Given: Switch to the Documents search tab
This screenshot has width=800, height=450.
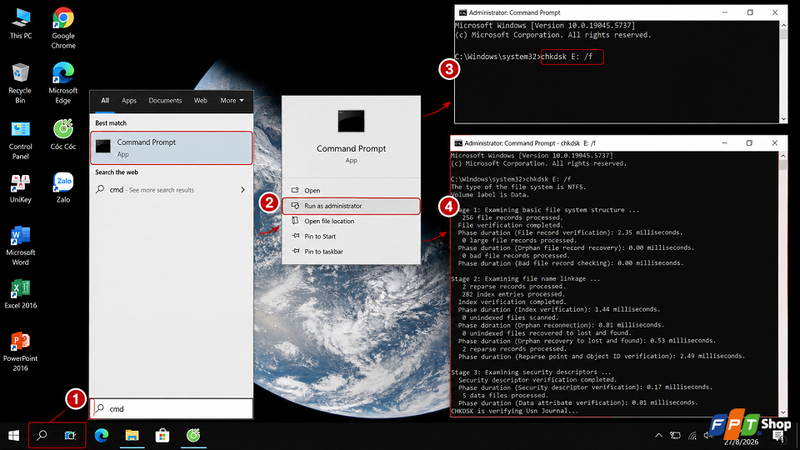Looking at the screenshot, I should tap(165, 101).
